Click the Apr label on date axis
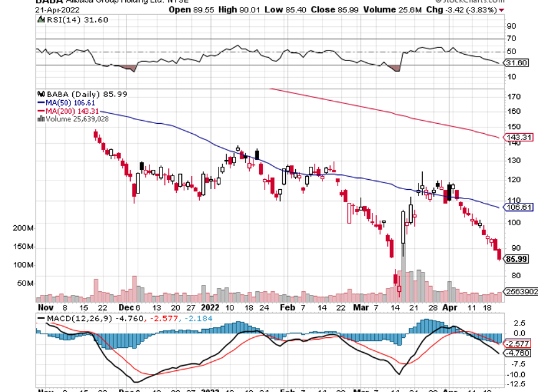The height and width of the screenshot is (392, 538). 450,307
